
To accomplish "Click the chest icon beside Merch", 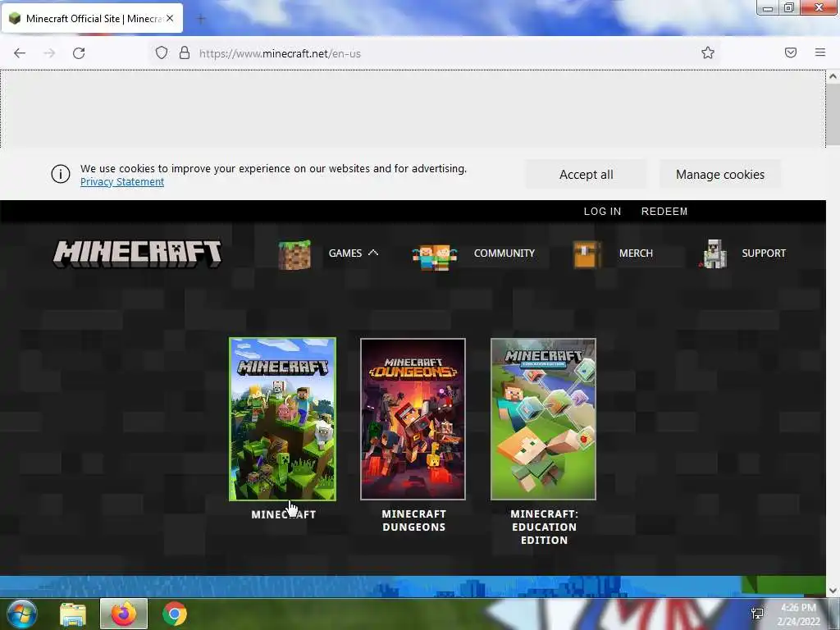I will [x=587, y=254].
